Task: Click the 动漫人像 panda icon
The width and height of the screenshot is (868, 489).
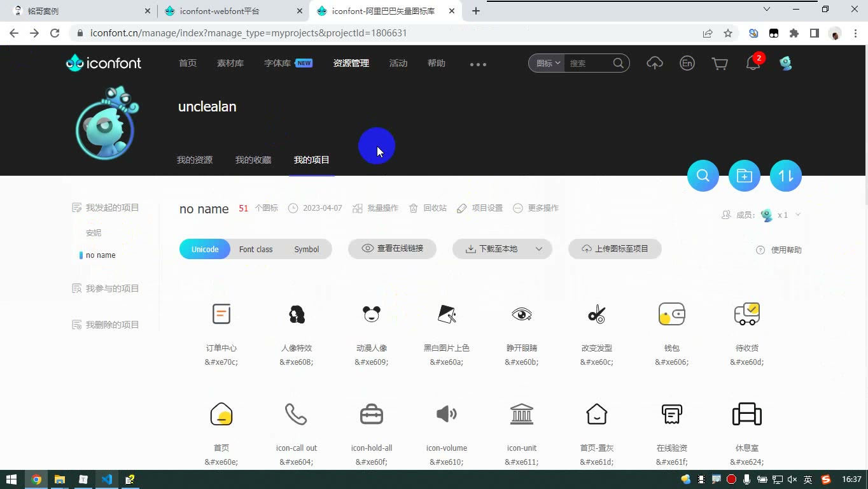Action: (x=372, y=314)
